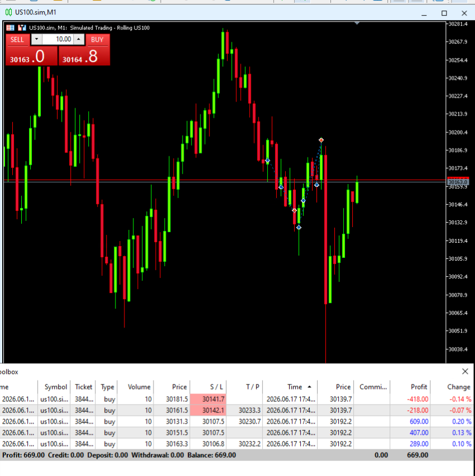The height and width of the screenshot is (476, 475).
Task: Click the price scale label 30281.4
Action: (x=458, y=23)
